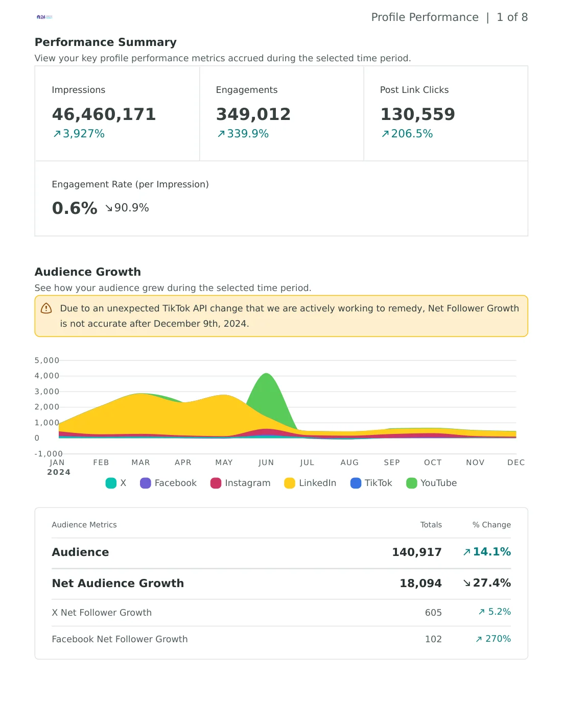Click the JAN 2024 axis label
The image size is (563, 728).
(x=58, y=467)
